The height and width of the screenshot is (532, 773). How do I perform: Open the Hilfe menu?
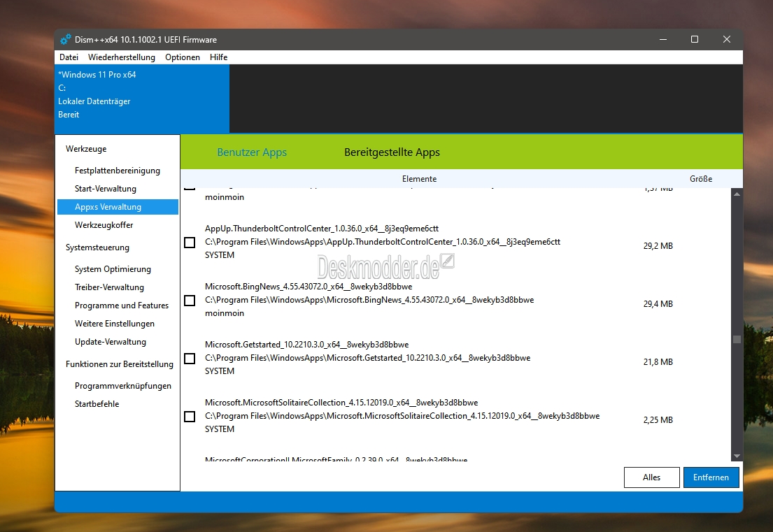coord(218,57)
